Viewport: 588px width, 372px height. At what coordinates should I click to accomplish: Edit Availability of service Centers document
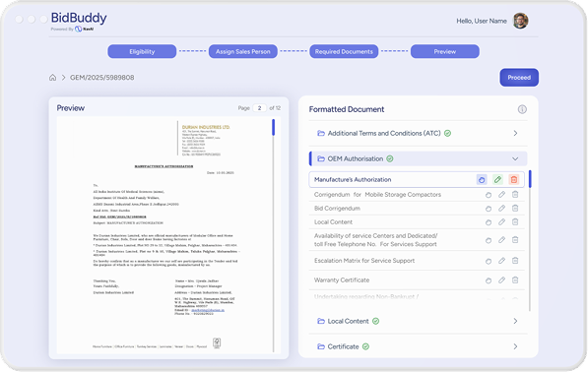501,240
